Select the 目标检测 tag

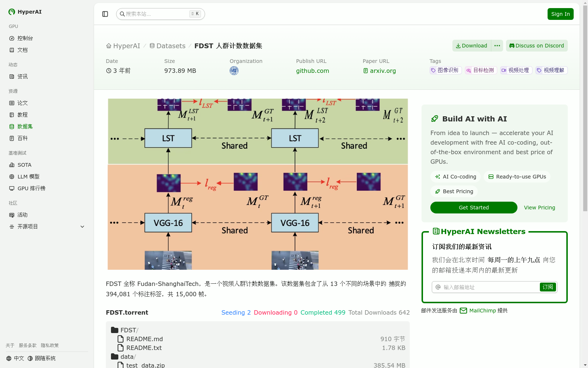pyautogui.click(x=481, y=70)
